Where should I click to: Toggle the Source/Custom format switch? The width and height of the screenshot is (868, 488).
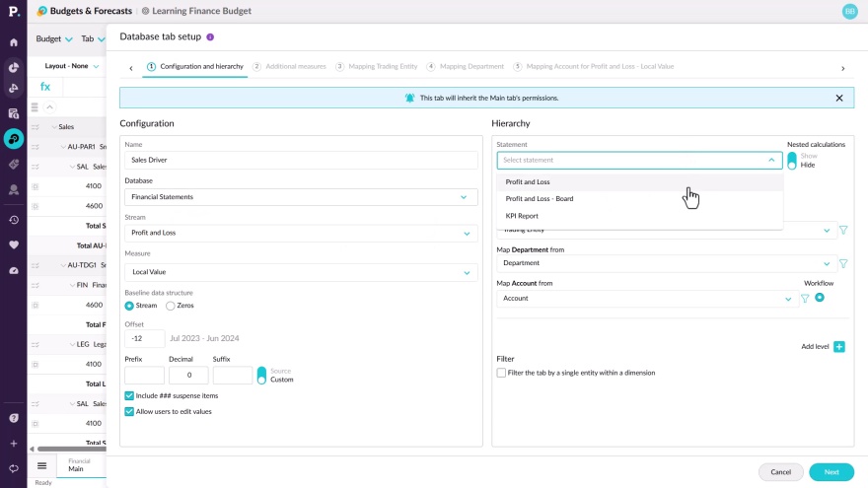[261, 376]
